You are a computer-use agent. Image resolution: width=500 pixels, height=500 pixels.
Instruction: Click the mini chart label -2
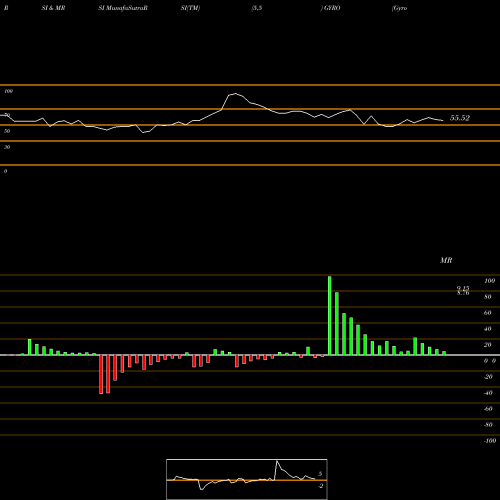pyautogui.click(x=320, y=486)
